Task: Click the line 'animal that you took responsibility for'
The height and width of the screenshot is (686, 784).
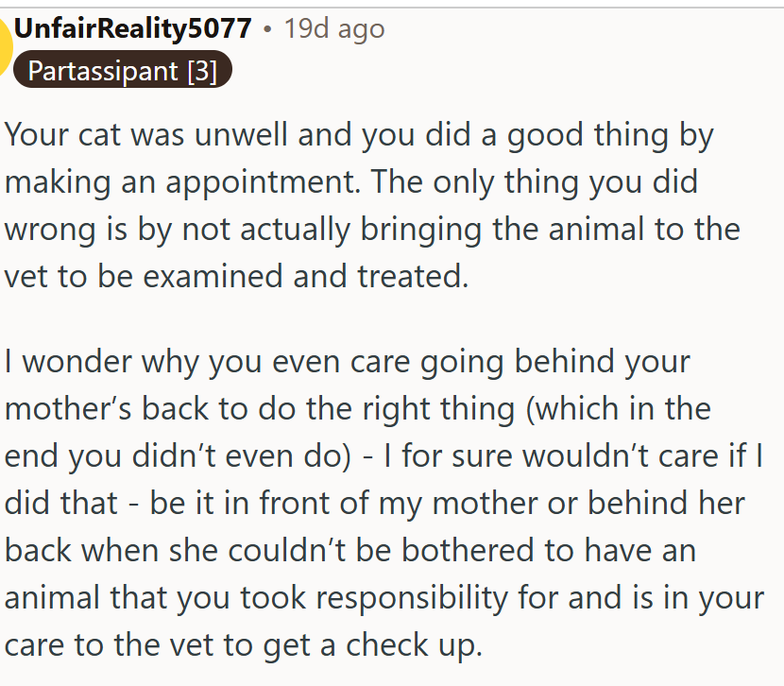Action: pos(384,598)
